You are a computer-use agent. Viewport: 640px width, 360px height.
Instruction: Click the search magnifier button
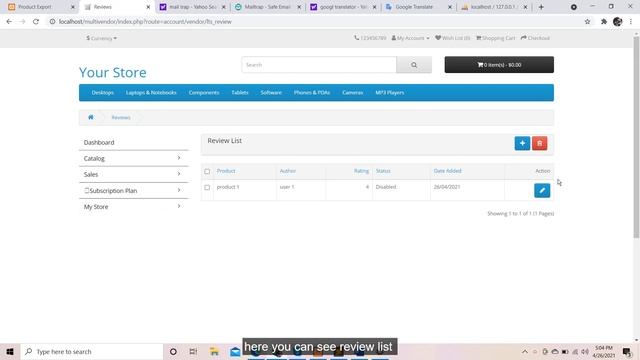(x=414, y=65)
